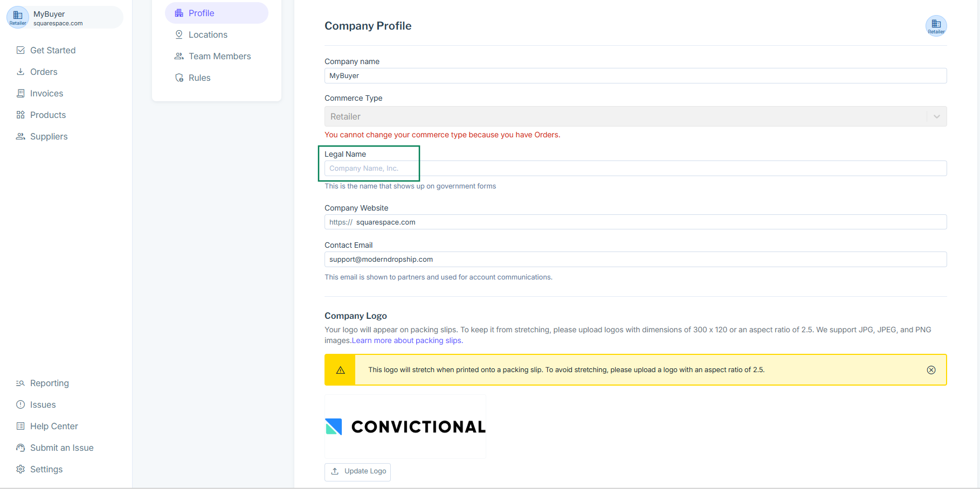Click the warning triangle icon in the banner

[x=340, y=370]
